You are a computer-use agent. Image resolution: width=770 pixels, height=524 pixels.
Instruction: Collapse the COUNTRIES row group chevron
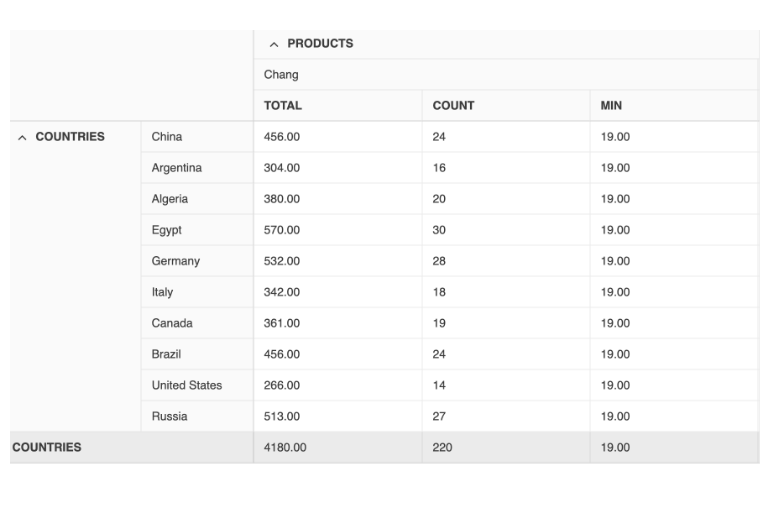22,137
